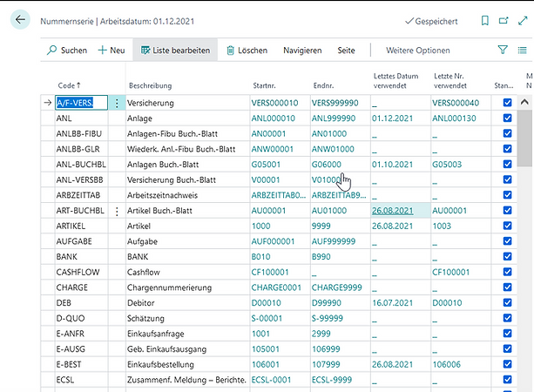
Task: Toggle the checkbox in the DEB row
Action: 508,301
